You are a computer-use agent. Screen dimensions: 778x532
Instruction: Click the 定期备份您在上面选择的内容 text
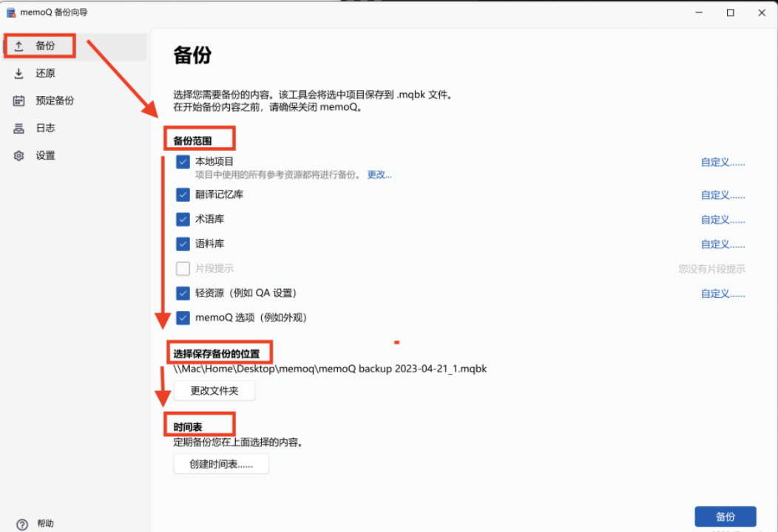(238, 443)
